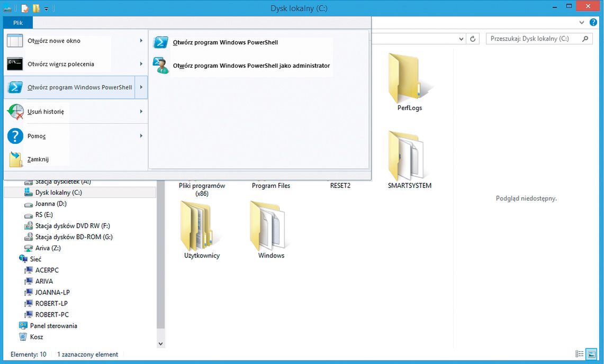
Task: Select Program Files folder label
Action: [x=271, y=186]
